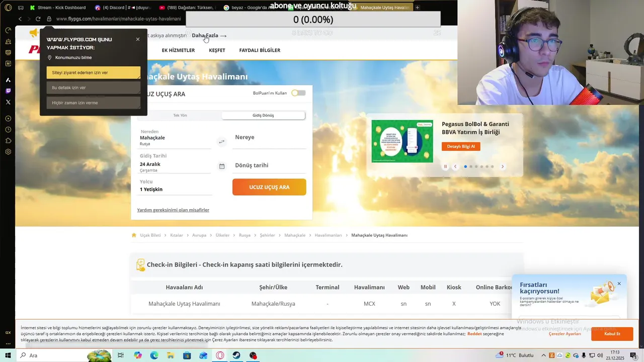This screenshot has height=362, width=644.
Task: Swap origin and destination airports
Action: pyautogui.click(x=221, y=142)
